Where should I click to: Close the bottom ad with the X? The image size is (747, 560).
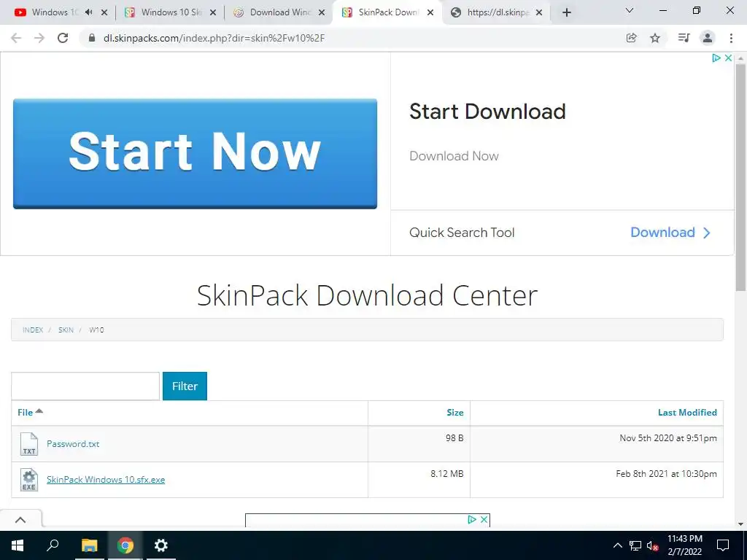coord(484,519)
